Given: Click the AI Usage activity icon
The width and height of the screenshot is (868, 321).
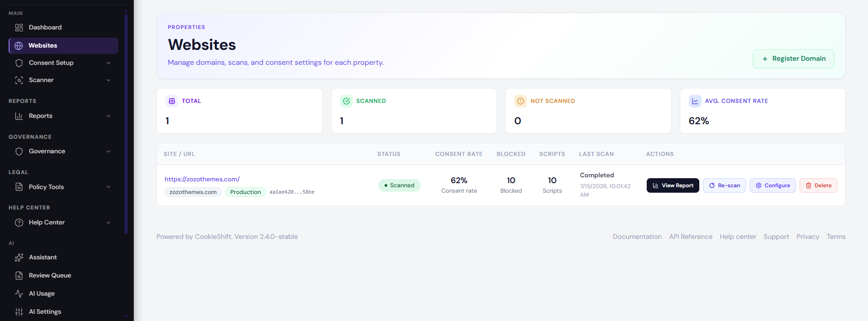Looking at the screenshot, I should [19, 294].
